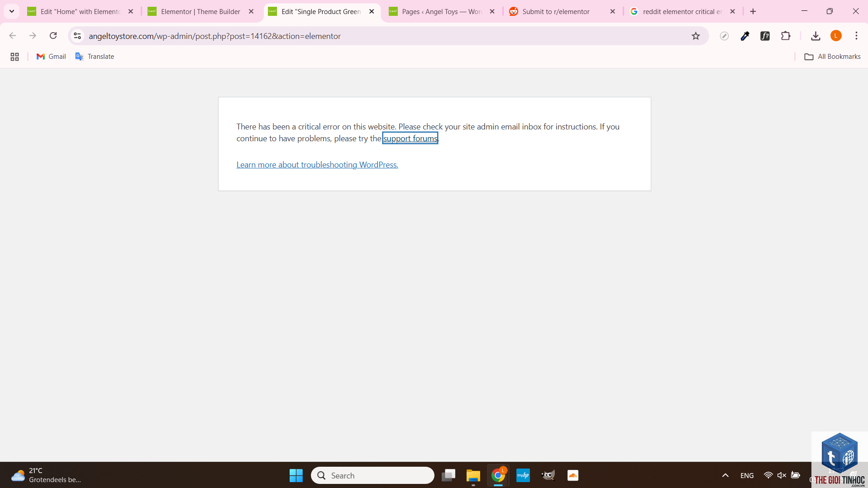Screen dimensions: 868x488
Task: Open the Windows Start menu
Action: coord(296,475)
